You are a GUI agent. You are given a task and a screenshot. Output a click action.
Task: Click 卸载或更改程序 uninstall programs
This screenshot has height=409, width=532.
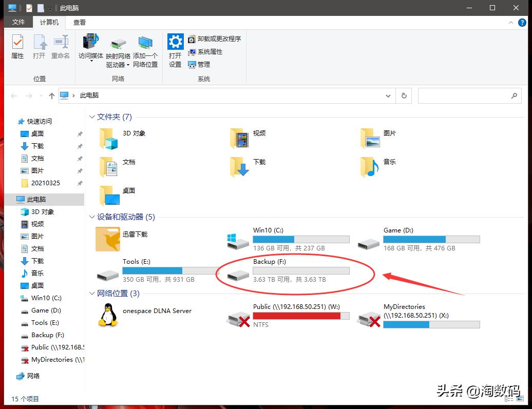click(215, 39)
